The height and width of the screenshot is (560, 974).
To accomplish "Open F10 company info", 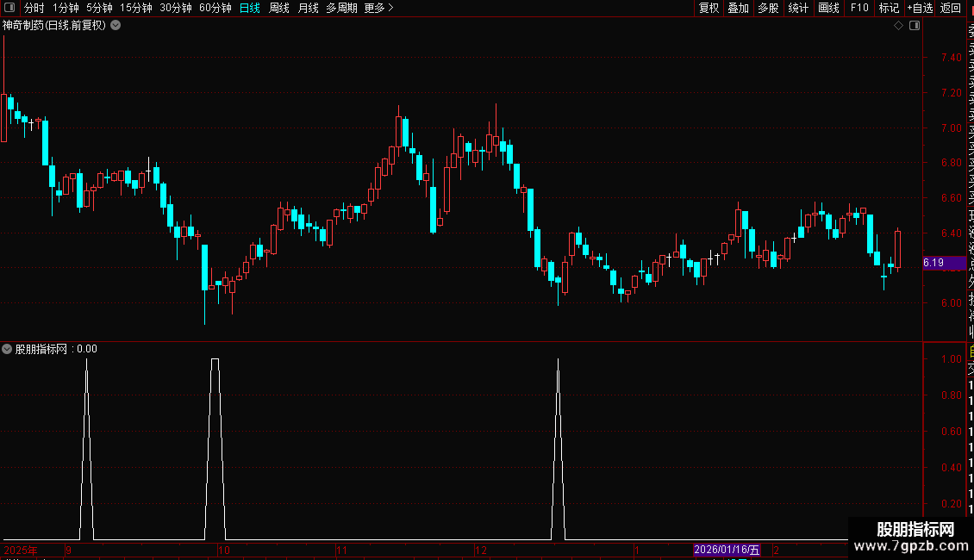I will 859,8.
